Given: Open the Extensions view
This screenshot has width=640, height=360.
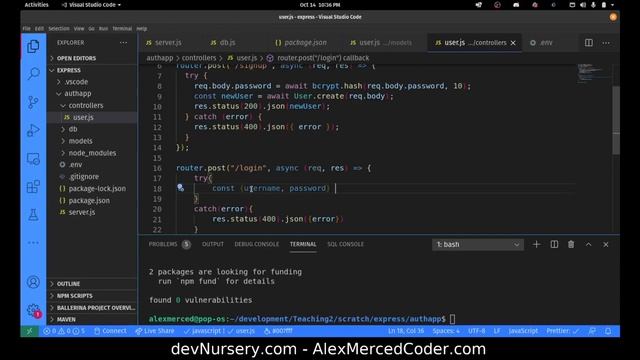Looking at the screenshot, I should 33,187.
